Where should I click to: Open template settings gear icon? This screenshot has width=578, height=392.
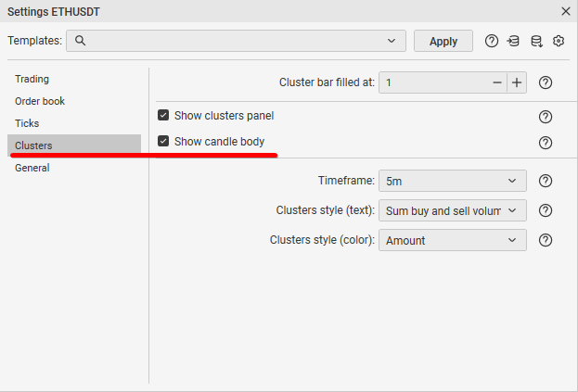[x=559, y=41]
